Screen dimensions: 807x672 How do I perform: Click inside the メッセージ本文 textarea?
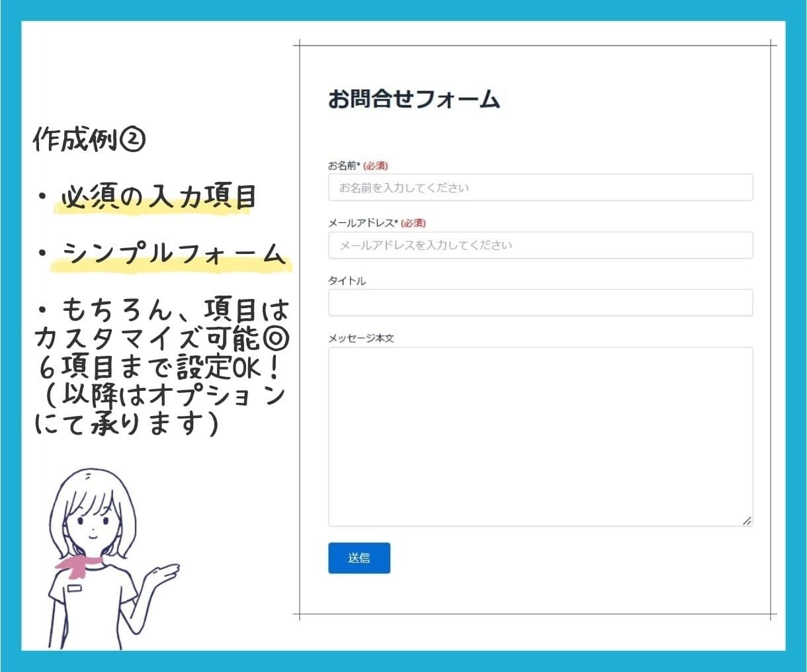click(x=540, y=437)
